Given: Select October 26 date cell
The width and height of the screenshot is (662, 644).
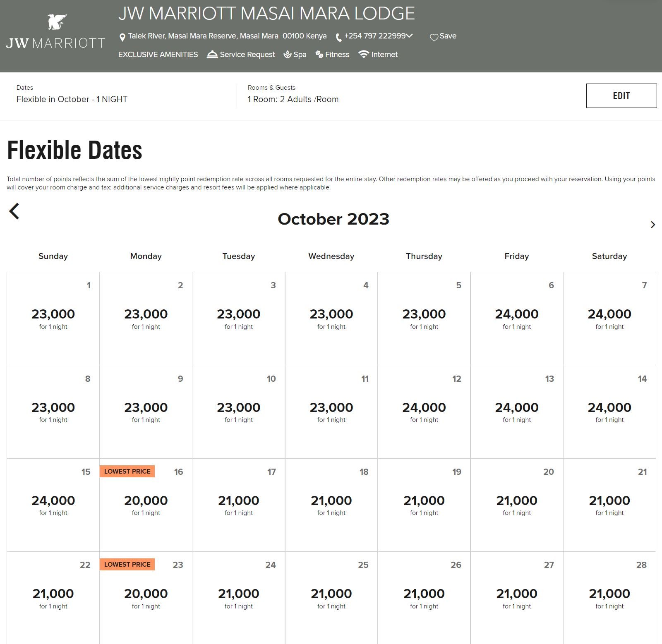Looking at the screenshot, I should (x=424, y=598).
